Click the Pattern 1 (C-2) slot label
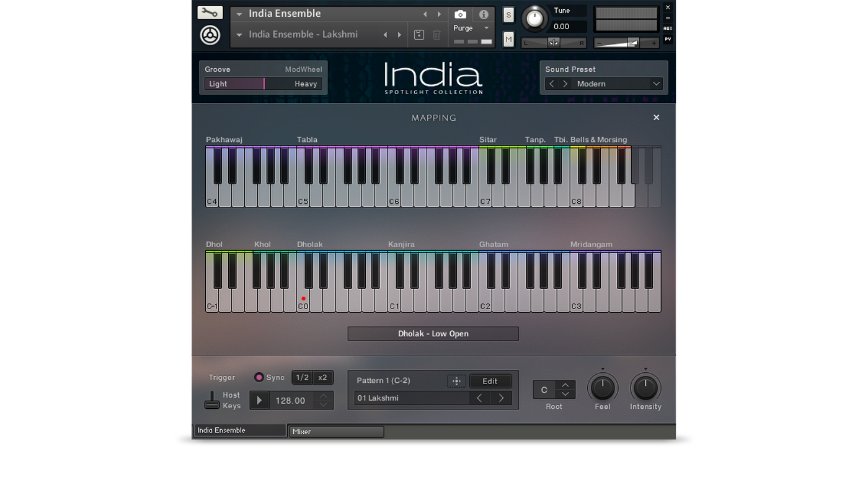Screen dimensions: 868x498 pos(383,380)
